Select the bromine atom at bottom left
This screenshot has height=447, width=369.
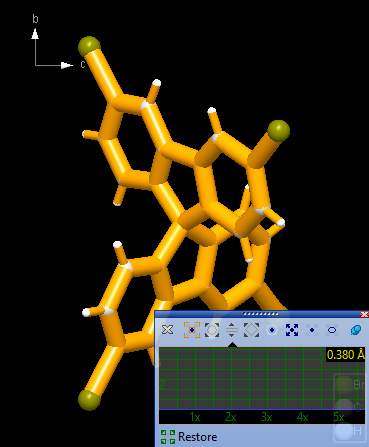(89, 399)
